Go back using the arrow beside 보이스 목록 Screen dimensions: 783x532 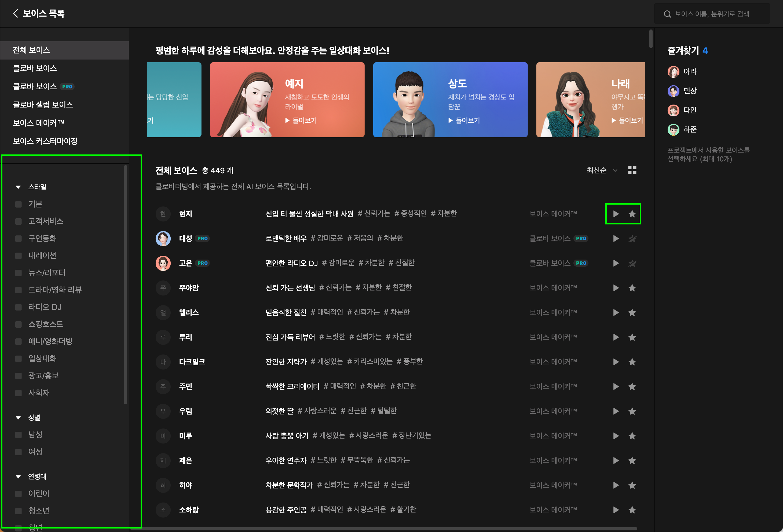coord(16,13)
